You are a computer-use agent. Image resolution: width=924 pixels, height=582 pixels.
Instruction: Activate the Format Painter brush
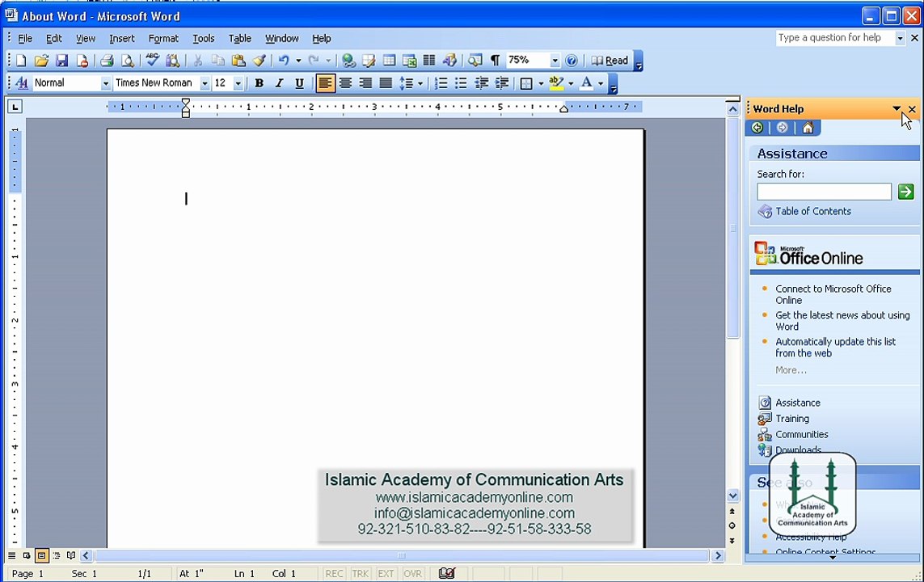(x=259, y=61)
